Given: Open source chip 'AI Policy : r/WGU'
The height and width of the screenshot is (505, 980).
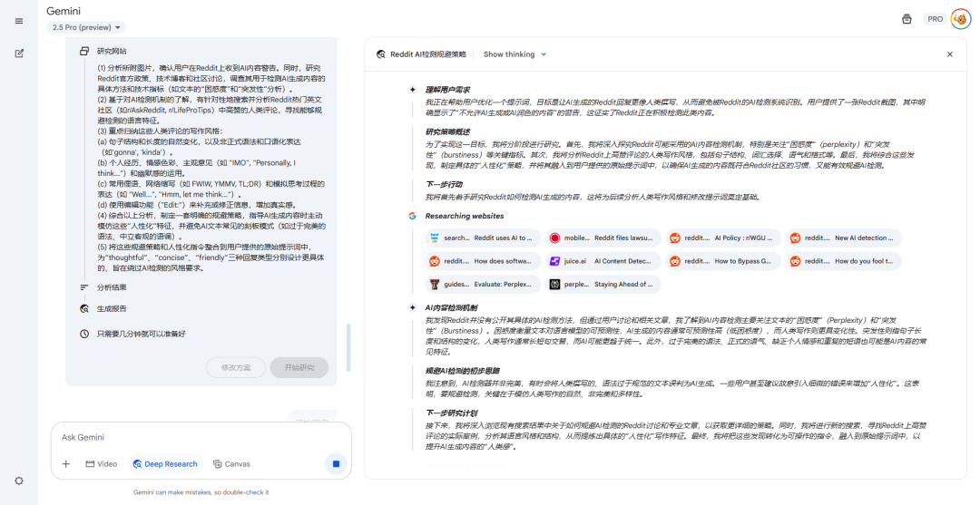Looking at the screenshot, I should pos(723,238).
